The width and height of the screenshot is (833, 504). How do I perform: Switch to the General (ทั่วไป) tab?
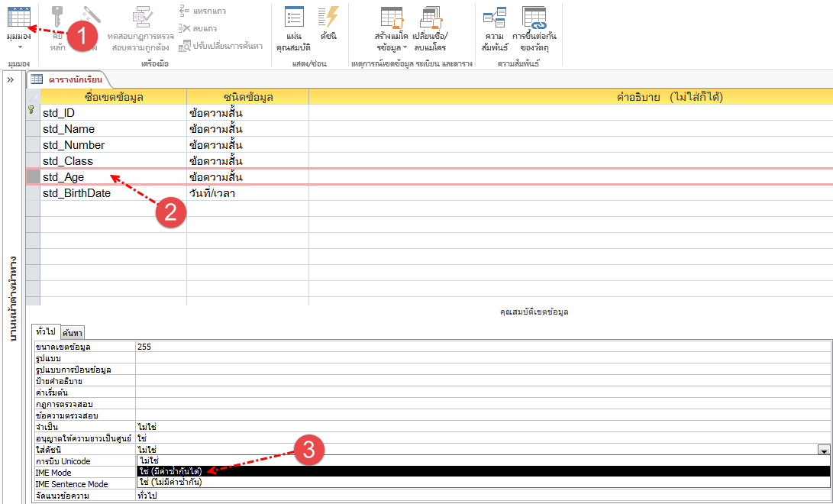click(x=45, y=331)
